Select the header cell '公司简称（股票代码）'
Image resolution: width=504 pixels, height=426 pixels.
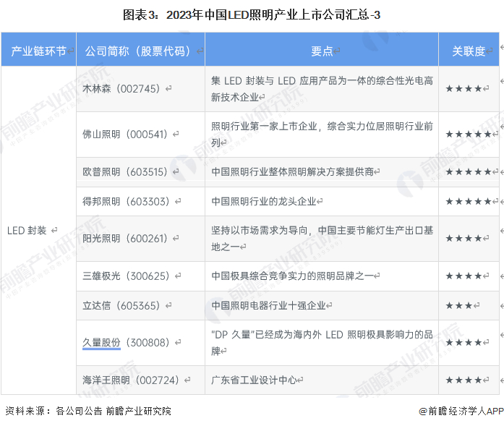pyautogui.click(x=140, y=51)
